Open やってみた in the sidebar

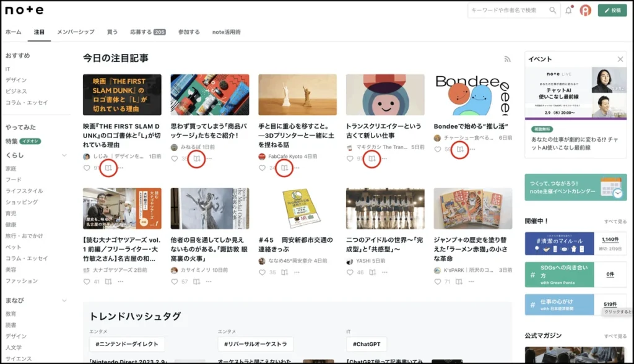pyautogui.click(x=20, y=128)
